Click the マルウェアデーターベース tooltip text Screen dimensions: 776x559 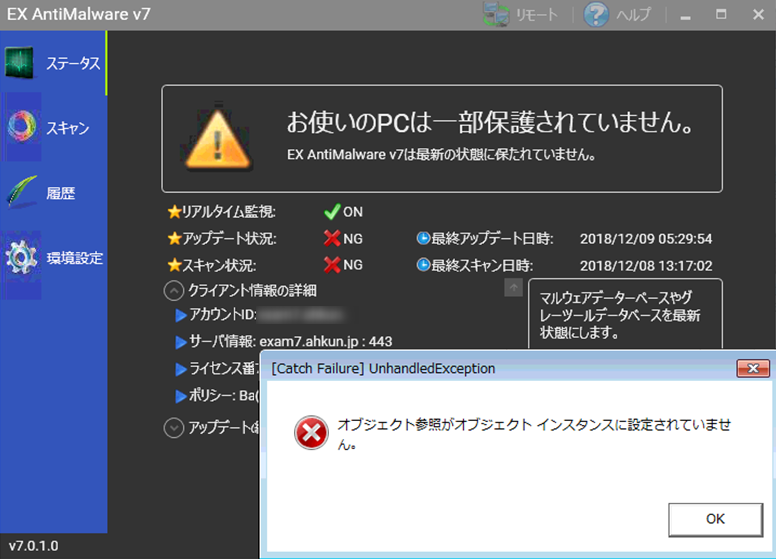pos(620,315)
